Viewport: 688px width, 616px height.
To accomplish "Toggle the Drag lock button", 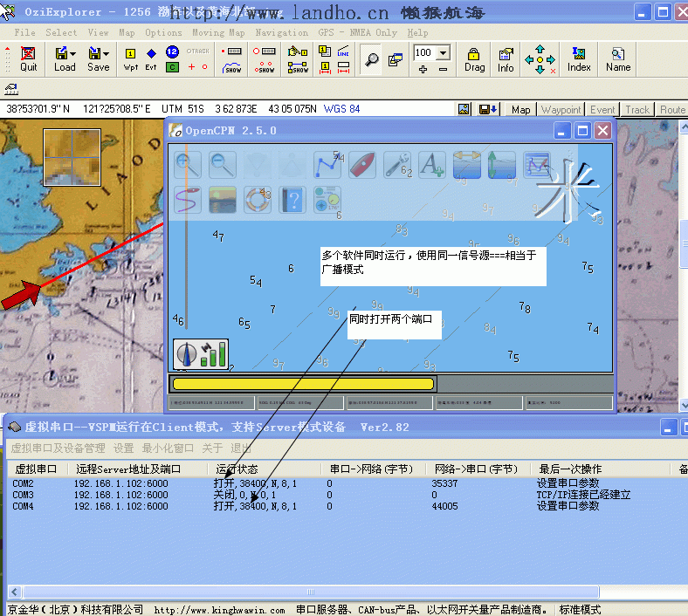I will pyautogui.click(x=474, y=59).
